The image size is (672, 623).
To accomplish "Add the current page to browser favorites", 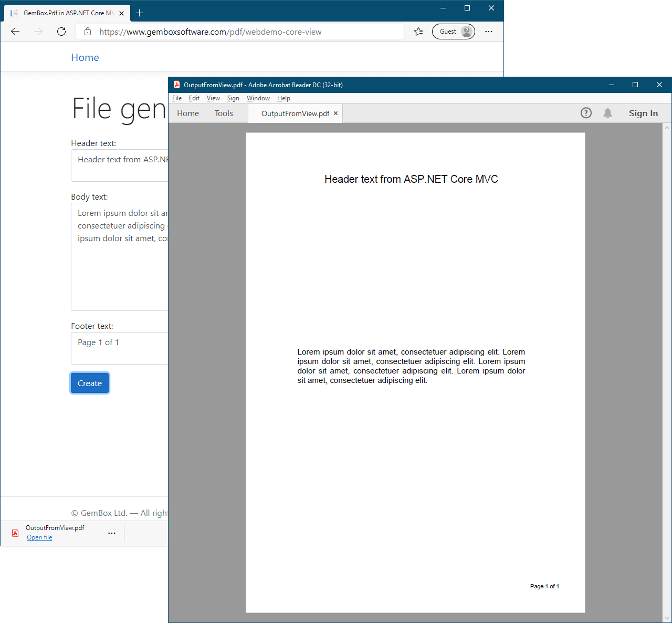I will click(417, 32).
